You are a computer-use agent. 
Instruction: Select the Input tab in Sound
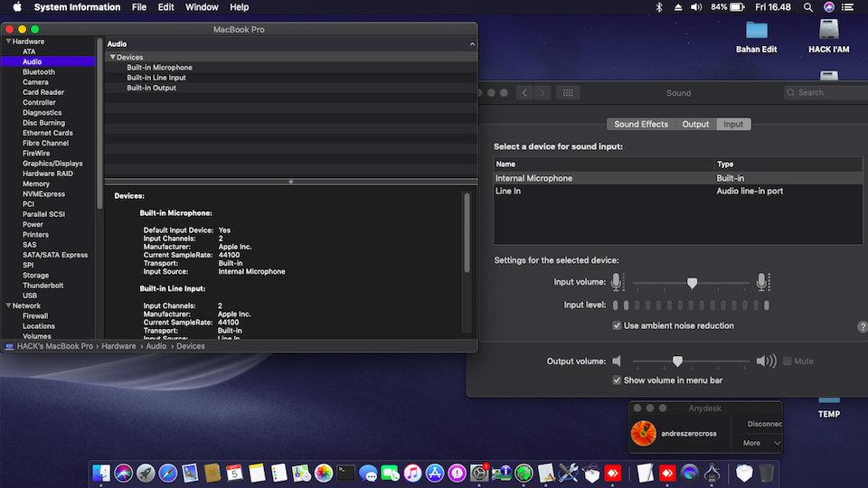tap(733, 124)
